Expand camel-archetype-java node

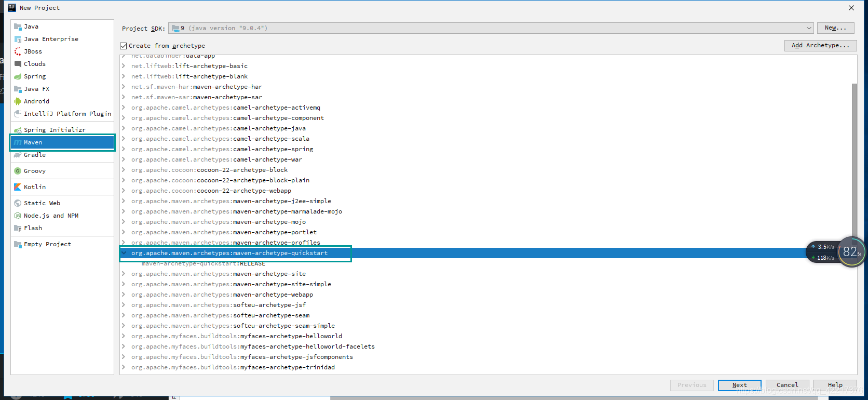pos(124,128)
